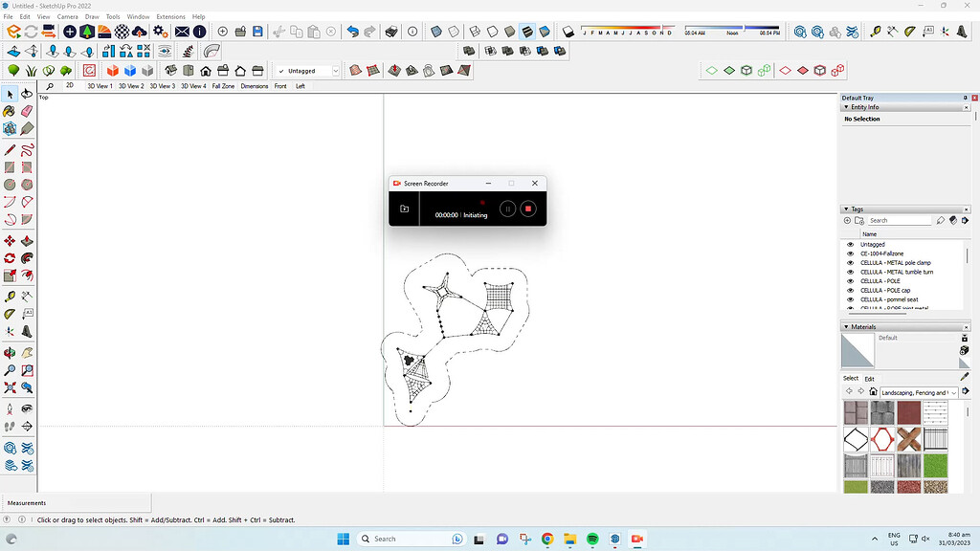The height and width of the screenshot is (551, 980).
Task: Select the Paste icon in the top toolbar
Action: [x=313, y=32]
